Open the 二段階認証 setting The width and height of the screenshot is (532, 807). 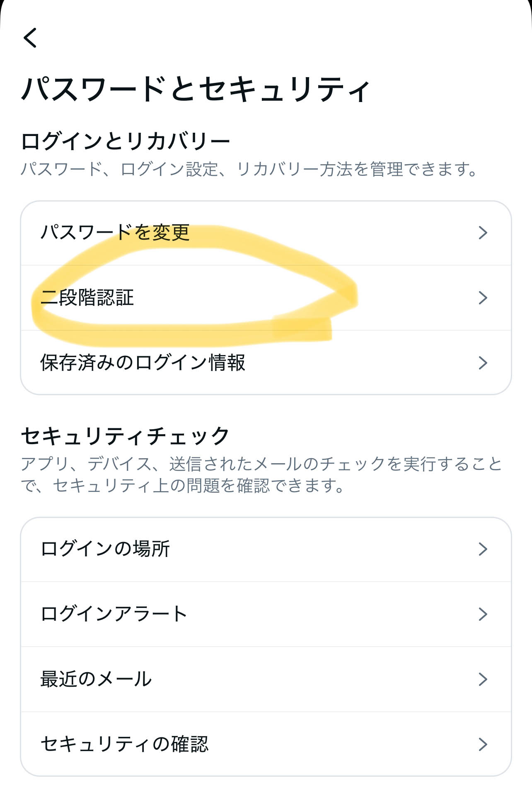point(266,298)
